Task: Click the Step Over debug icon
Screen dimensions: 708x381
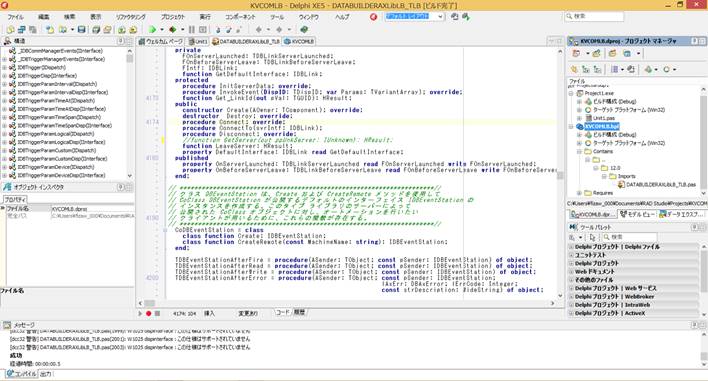Action: 228,30
